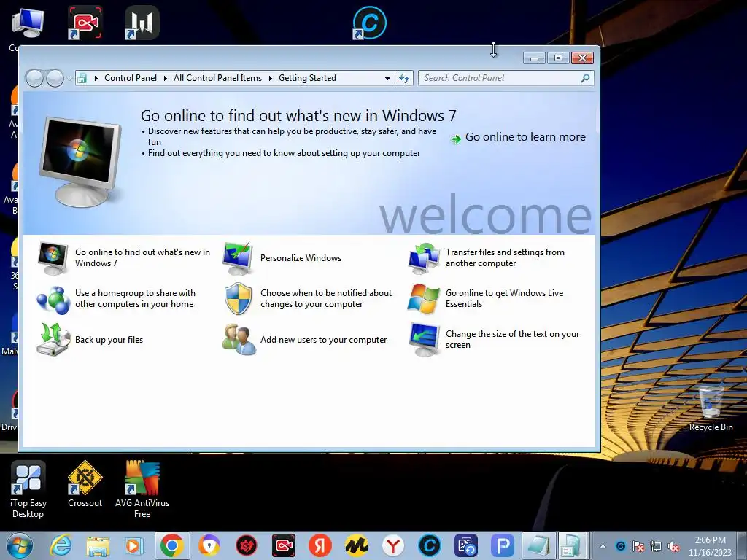Select Control Panel in the breadcrumb
The height and width of the screenshot is (560, 747).
coord(131,78)
